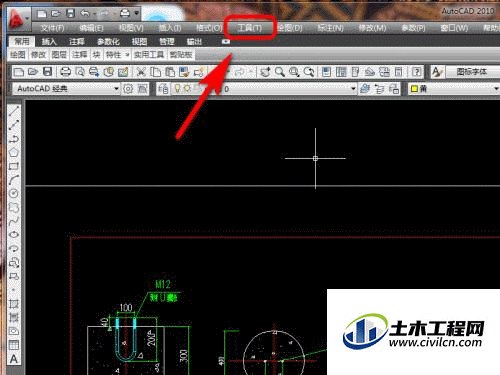Click Plot printer in standard toolbar
The image size is (500, 375).
click(65, 72)
